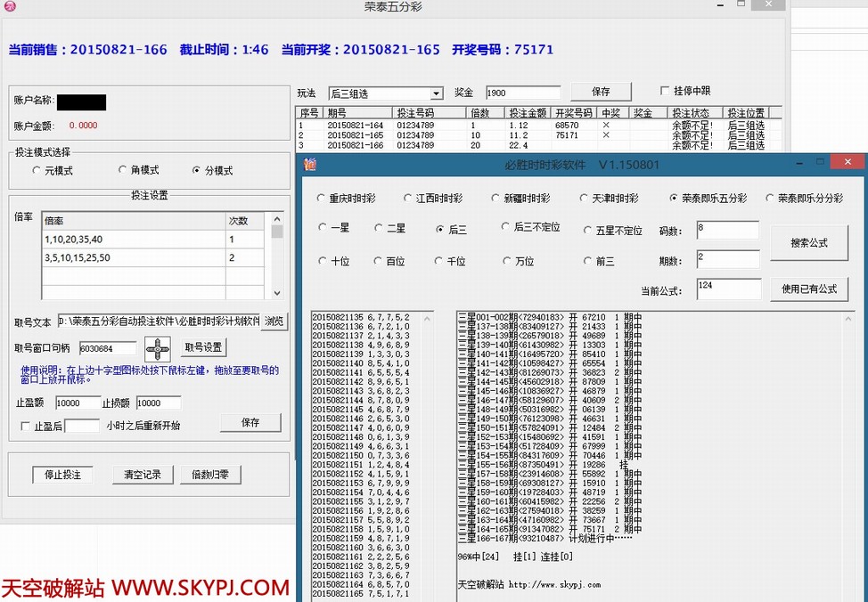The height and width of the screenshot is (602, 868).
Task: Open the 玩法 dropdown showing 后三组选
Action: (x=436, y=94)
